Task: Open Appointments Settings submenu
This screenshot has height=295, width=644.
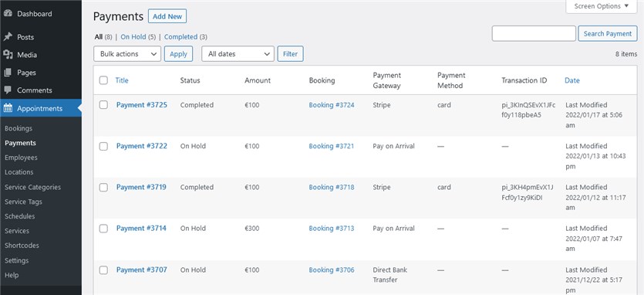Action: (x=16, y=260)
